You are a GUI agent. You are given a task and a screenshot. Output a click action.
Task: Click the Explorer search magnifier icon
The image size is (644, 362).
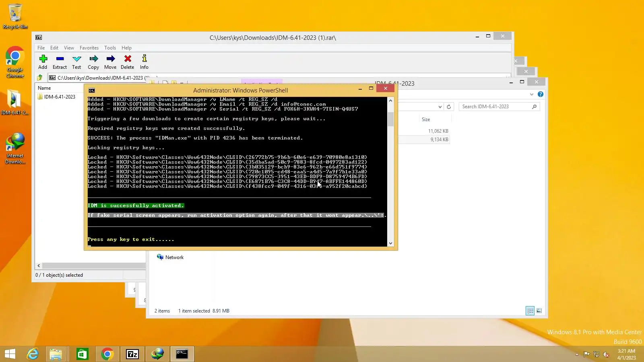tap(535, 107)
